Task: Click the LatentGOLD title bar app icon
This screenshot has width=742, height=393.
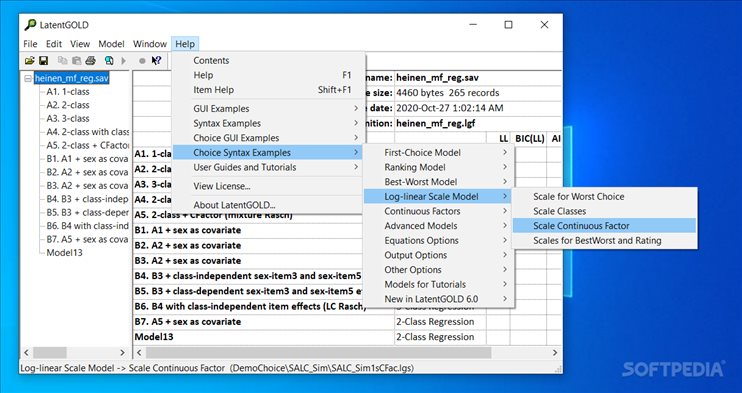Action: click(30, 25)
